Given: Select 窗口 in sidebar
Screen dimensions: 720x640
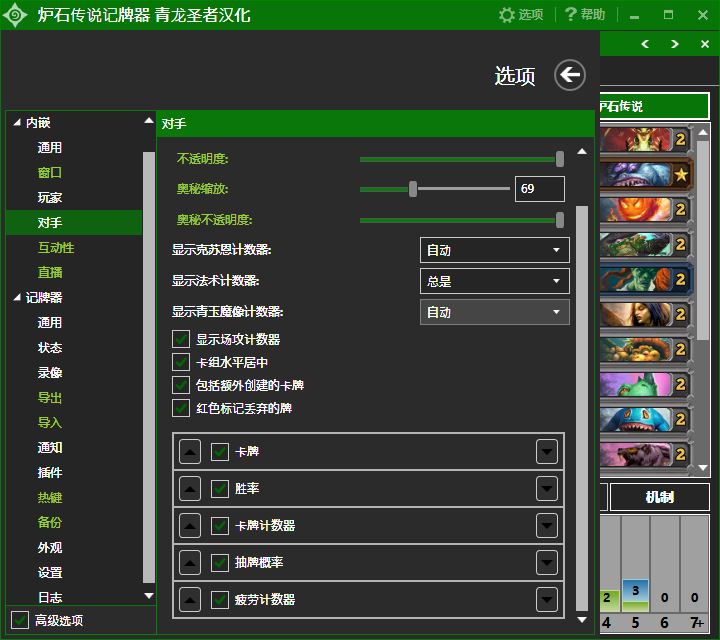Looking at the screenshot, I should click(50, 173).
